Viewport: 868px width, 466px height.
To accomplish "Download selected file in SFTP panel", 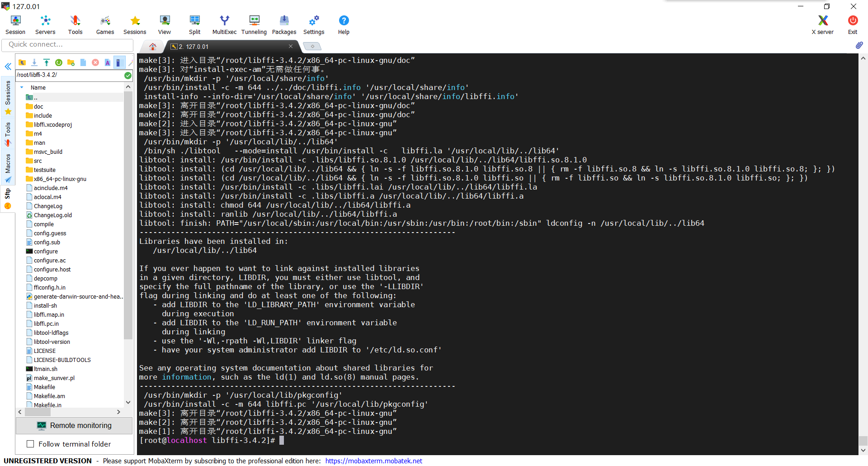I will [34, 62].
